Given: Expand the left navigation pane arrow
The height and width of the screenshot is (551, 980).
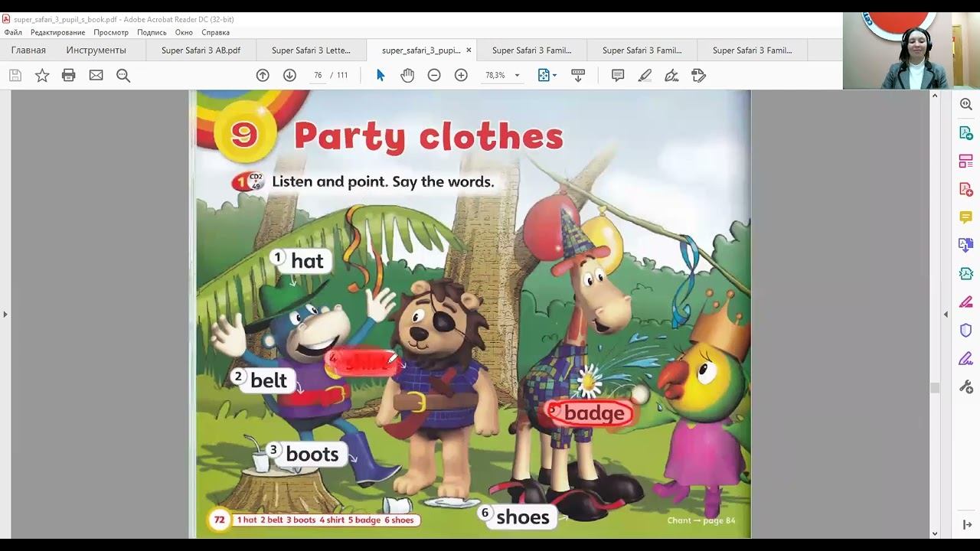Looking at the screenshot, I should pyautogui.click(x=5, y=314).
